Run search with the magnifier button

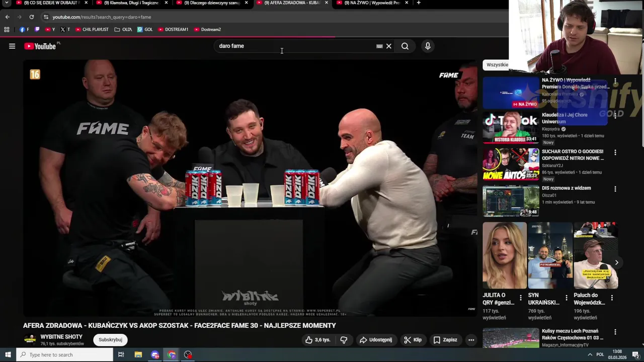click(x=405, y=46)
